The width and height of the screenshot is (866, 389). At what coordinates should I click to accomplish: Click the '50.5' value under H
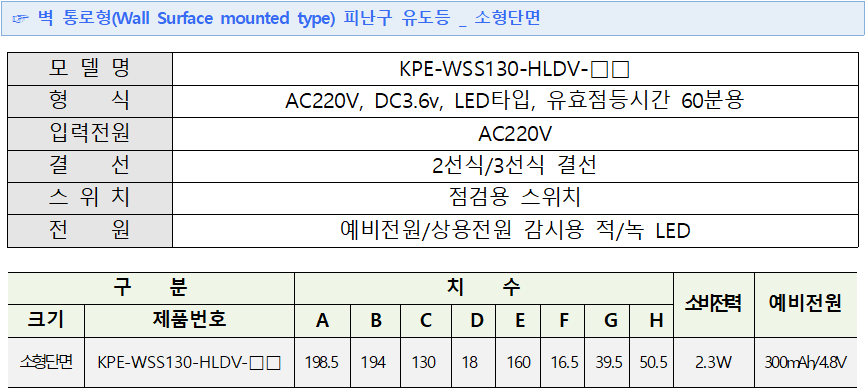(653, 363)
